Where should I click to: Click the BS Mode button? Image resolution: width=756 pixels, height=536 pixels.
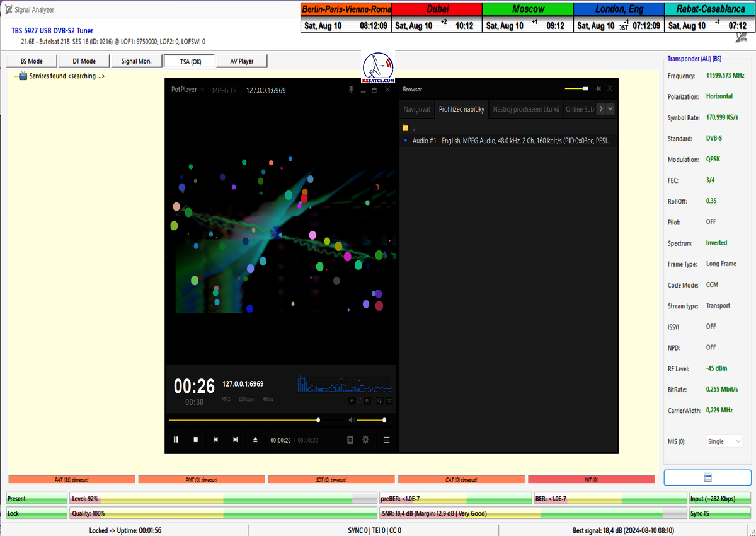coord(31,61)
